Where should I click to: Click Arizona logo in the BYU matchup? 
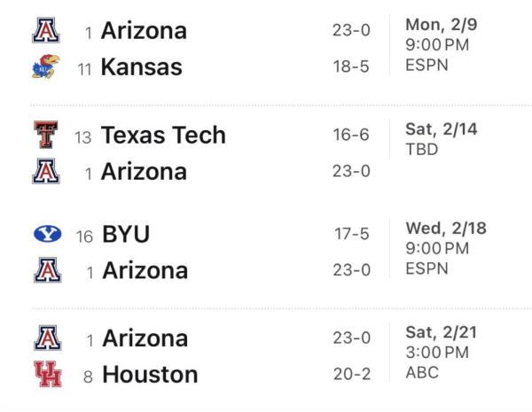click(x=43, y=270)
